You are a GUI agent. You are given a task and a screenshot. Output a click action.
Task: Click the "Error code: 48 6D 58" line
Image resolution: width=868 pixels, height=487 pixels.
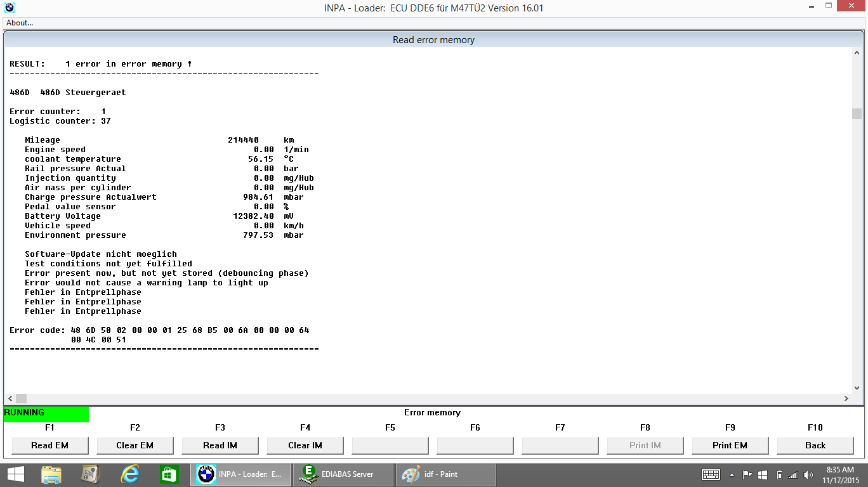(159, 330)
